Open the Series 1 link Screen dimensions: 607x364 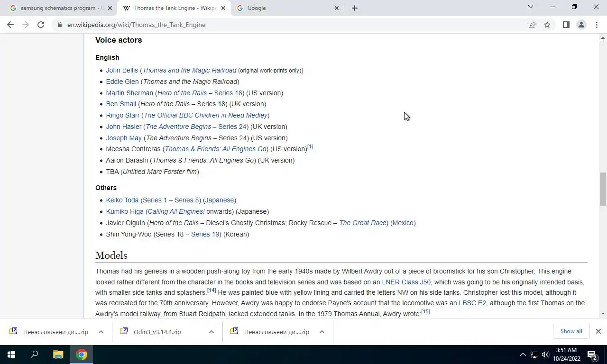(x=155, y=200)
